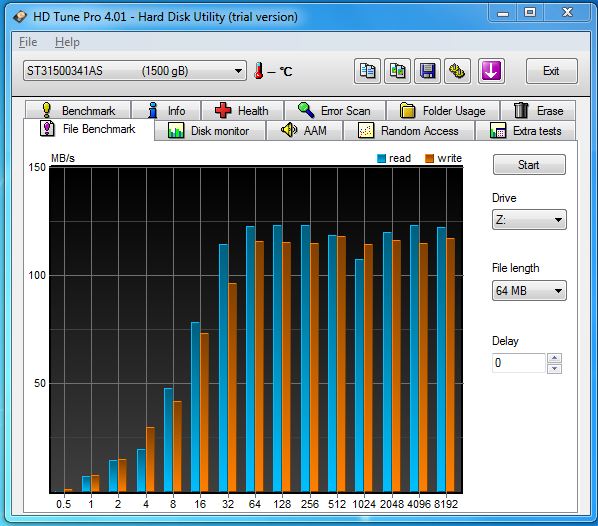Open the File menu
The image size is (598, 526).
(28, 42)
